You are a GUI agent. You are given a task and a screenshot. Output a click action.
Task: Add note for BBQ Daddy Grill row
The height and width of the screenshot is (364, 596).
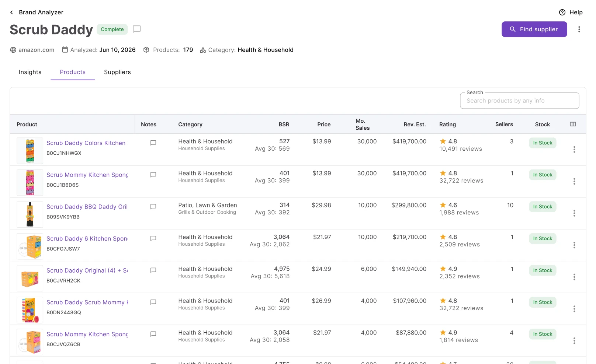tap(153, 207)
